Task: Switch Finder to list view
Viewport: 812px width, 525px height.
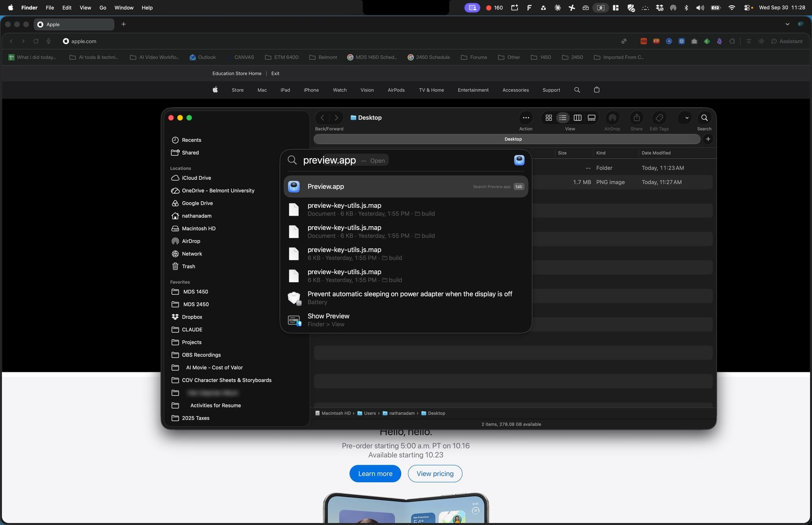Action: tap(563, 118)
